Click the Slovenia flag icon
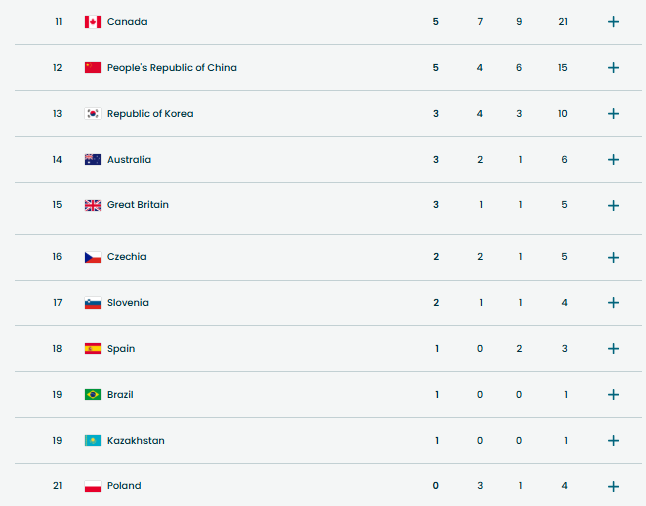Image resolution: width=646 pixels, height=506 pixels. [x=93, y=303]
